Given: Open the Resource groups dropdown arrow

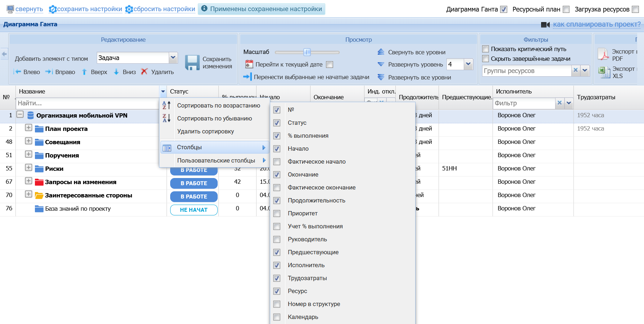Looking at the screenshot, I should click(585, 70).
